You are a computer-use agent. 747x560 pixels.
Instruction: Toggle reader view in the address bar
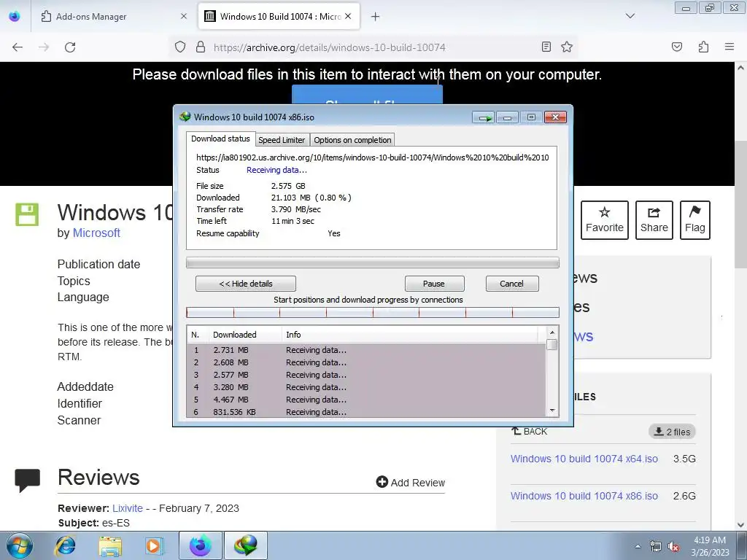click(546, 47)
